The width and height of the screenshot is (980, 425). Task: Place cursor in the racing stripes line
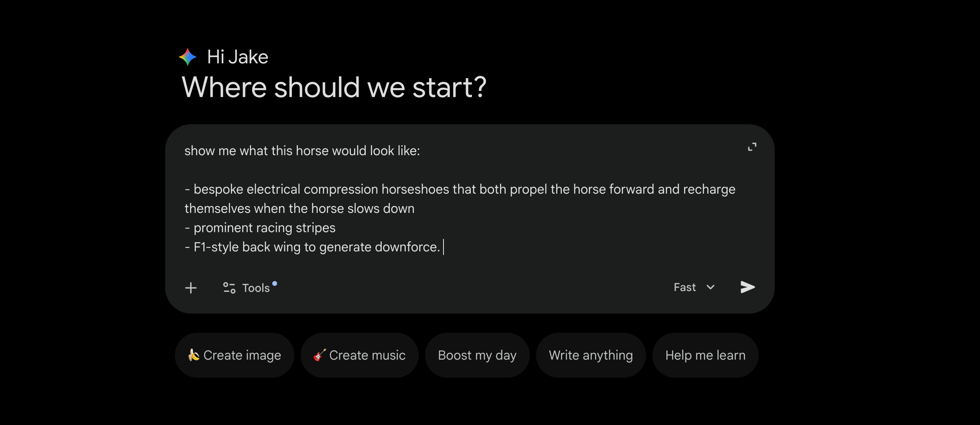click(265, 228)
